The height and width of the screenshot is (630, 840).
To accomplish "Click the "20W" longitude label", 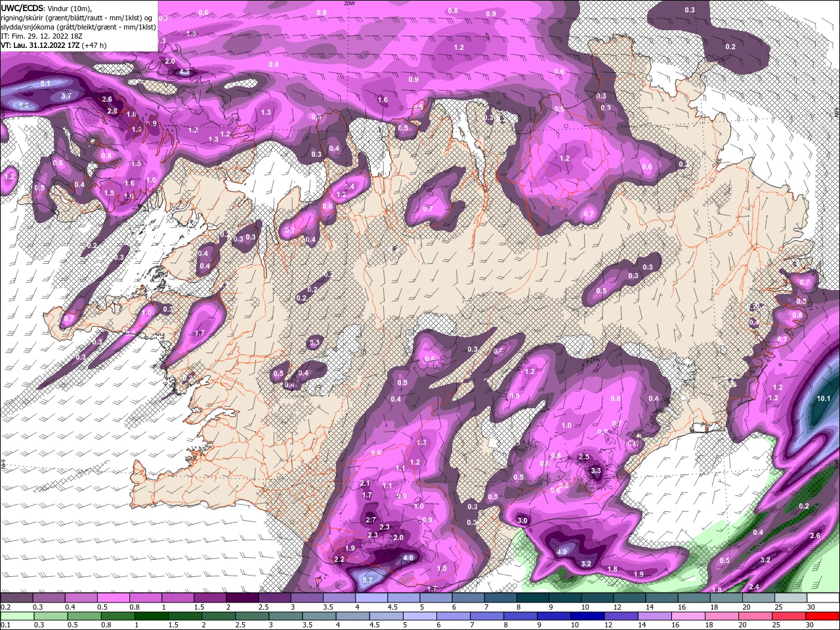I will click(349, 3).
